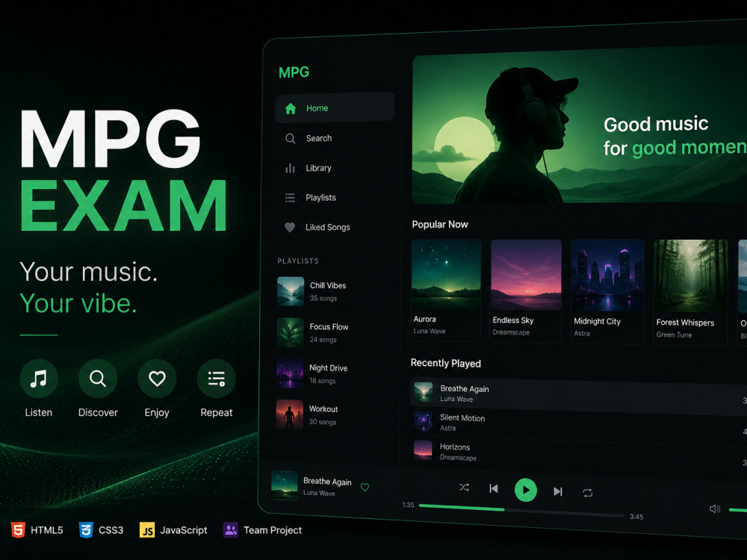The height and width of the screenshot is (560, 747).
Task: Select the Chill Vibes playlist title
Action: click(x=328, y=285)
